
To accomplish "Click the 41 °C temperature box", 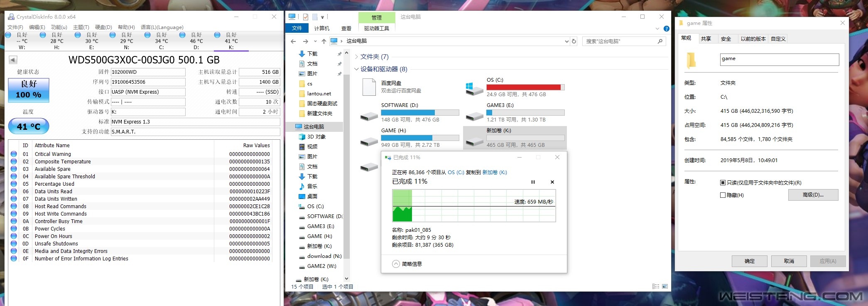I will (29, 126).
